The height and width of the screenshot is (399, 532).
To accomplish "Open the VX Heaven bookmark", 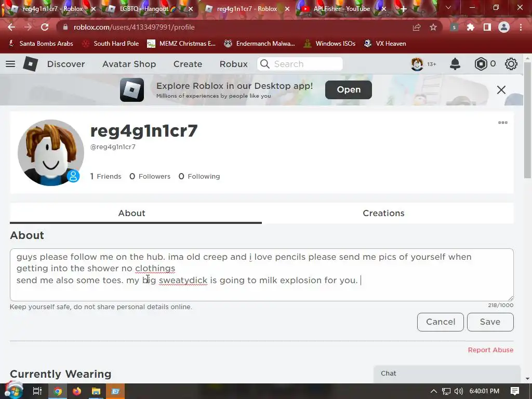I will [x=385, y=44].
